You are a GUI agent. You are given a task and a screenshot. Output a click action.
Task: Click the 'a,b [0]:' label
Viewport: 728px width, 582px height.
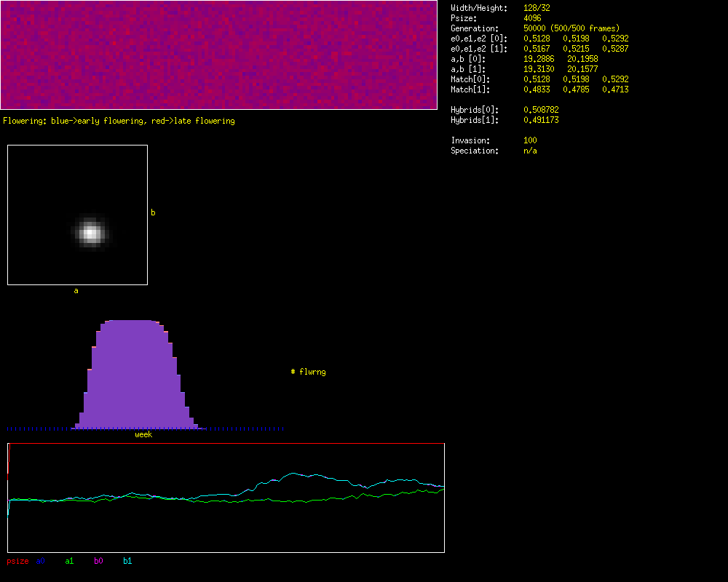pos(468,60)
